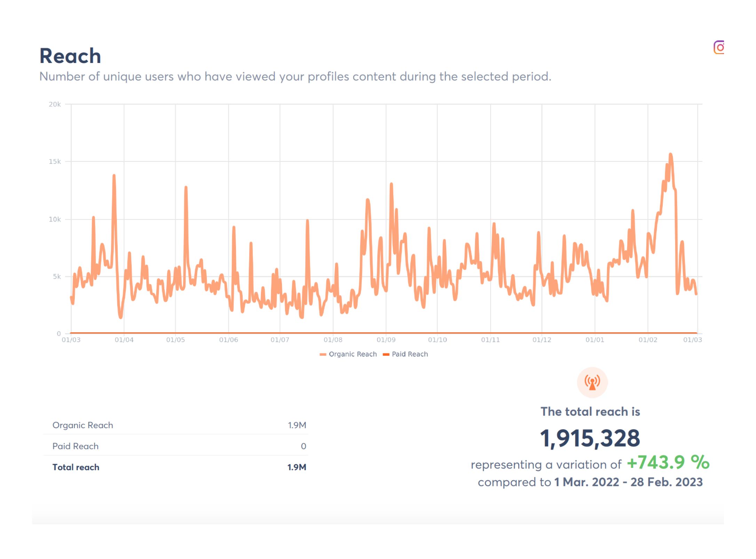Select the Reach section heading
The image size is (756, 559).
pos(70,55)
